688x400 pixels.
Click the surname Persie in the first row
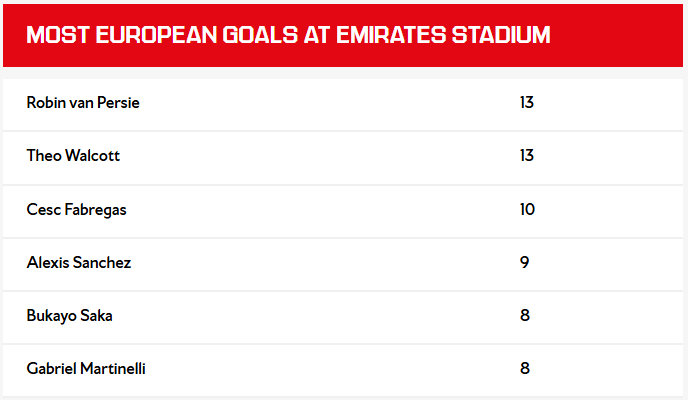[x=119, y=103]
